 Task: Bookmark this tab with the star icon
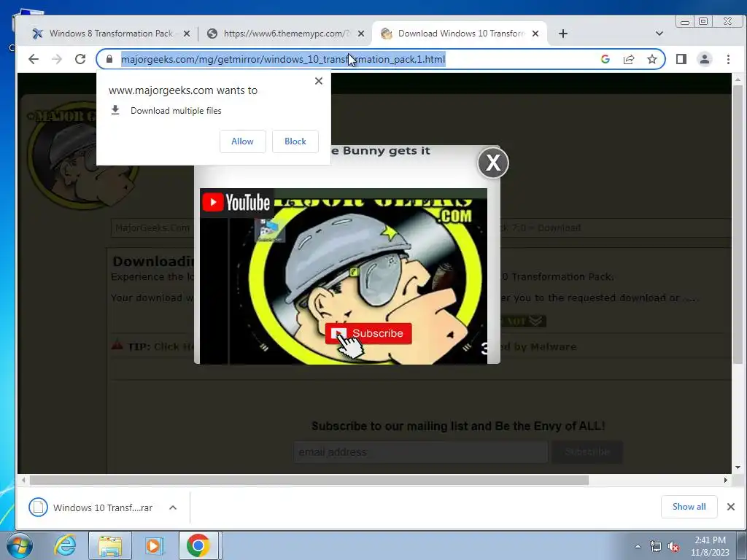click(x=651, y=59)
